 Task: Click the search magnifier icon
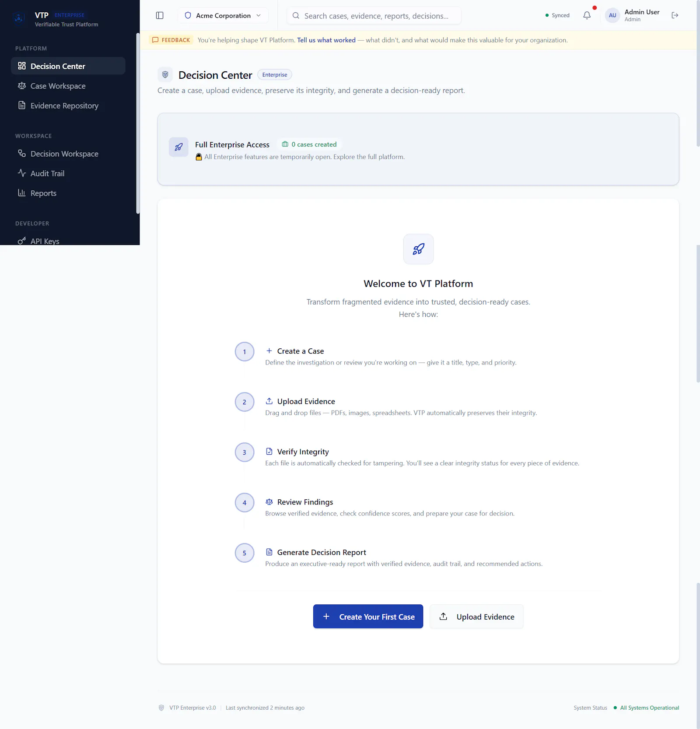point(296,16)
